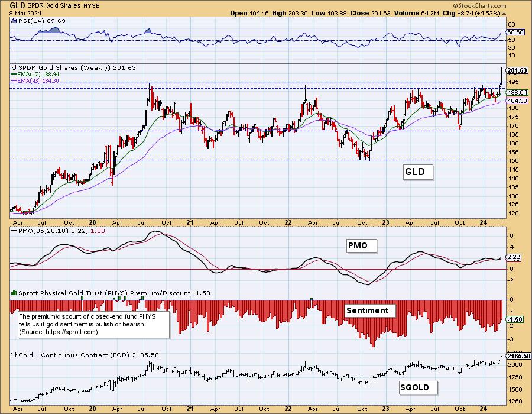Image resolution: width=532 pixels, height=414 pixels.
Task: Click the 165 price axis label
Action: (x=513, y=134)
